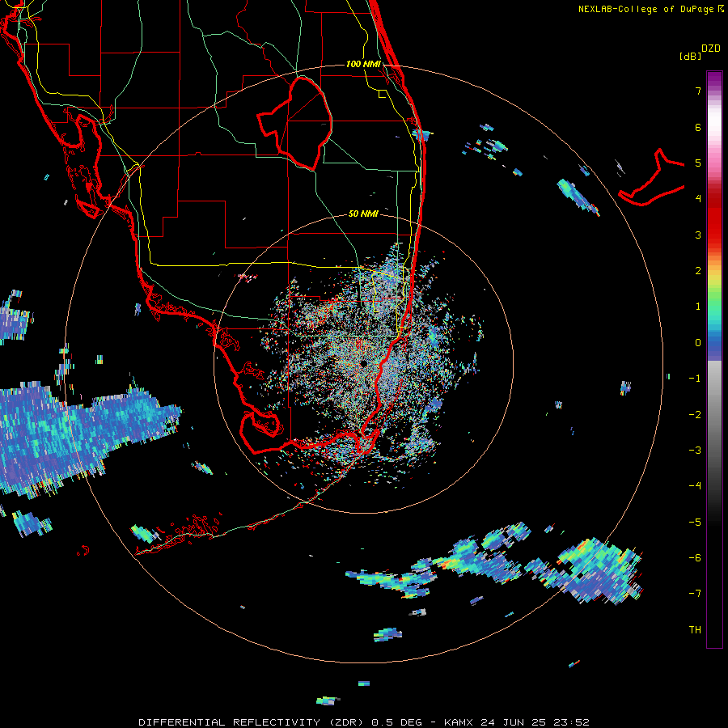Click the -2 value on the legend
This screenshot has width=728, height=728.
[x=695, y=415]
